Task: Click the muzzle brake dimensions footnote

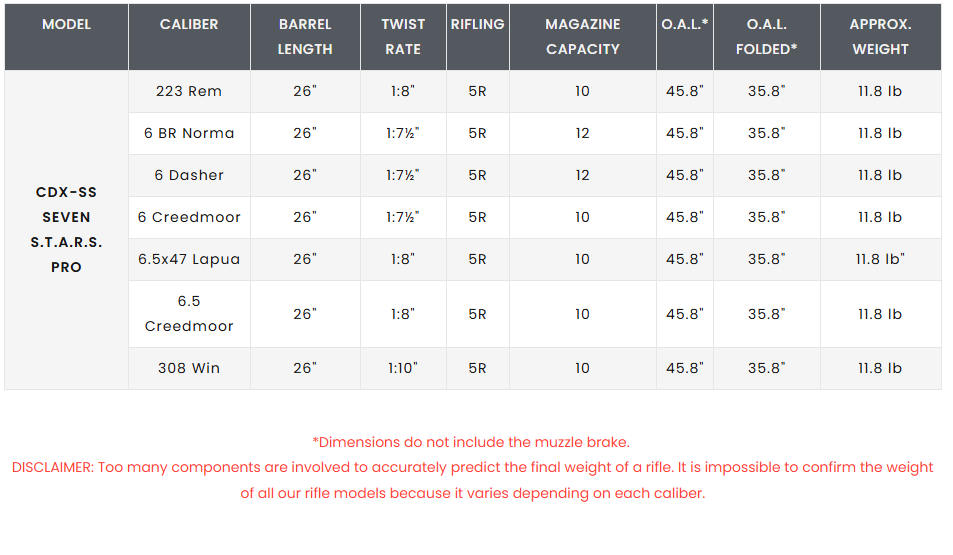Action: [x=471, y=442]
